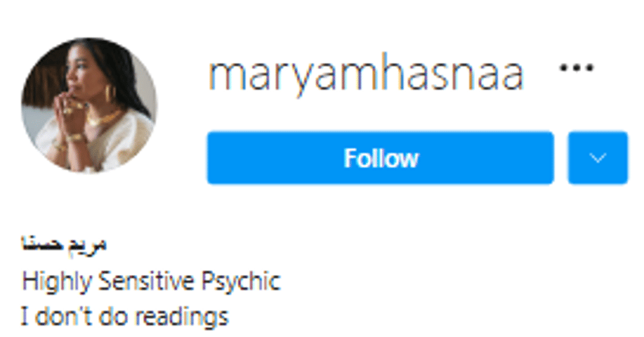Click the "Highly Sensitive Psychic" bio line
The image size is (644, 337).
(x=151, y=282)
